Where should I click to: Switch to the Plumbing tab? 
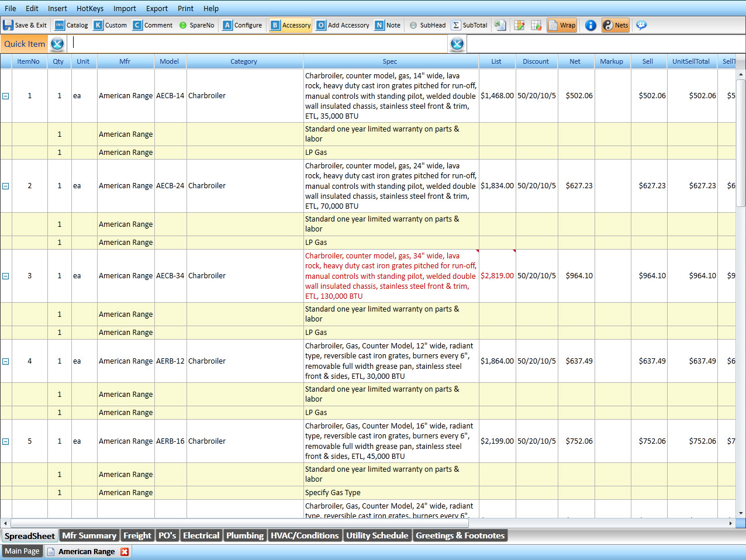pos(245,535)
